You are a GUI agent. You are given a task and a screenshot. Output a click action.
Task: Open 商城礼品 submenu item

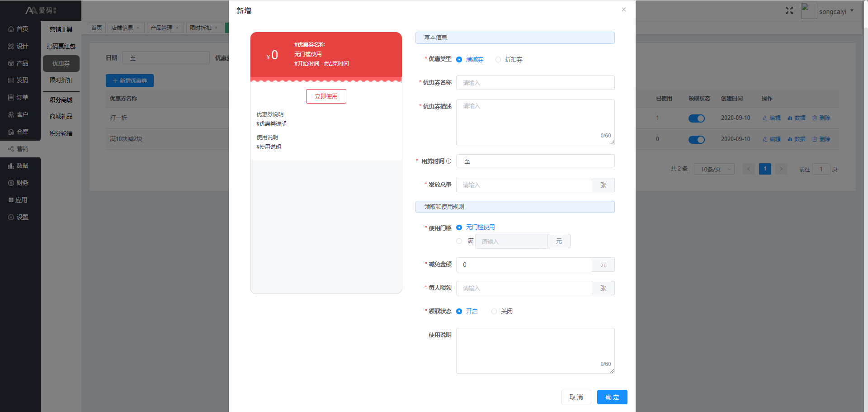[61, 117]
